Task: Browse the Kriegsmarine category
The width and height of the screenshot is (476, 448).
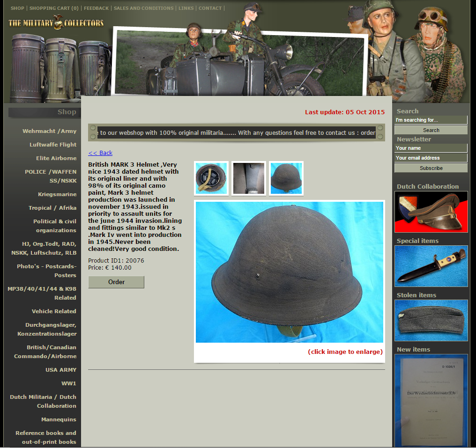Action: [x=57, y=194]
